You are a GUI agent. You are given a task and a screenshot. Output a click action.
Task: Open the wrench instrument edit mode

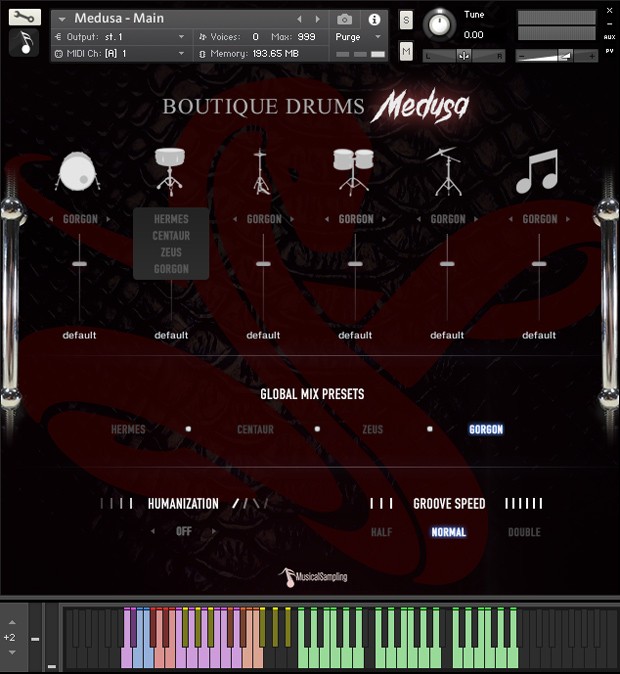pos(25,17)
